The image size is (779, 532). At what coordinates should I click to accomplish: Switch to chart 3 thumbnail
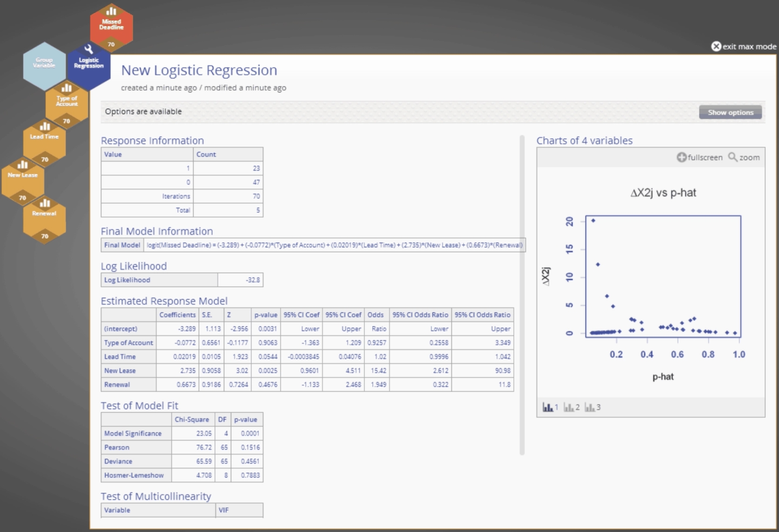(x=592, y=407)
